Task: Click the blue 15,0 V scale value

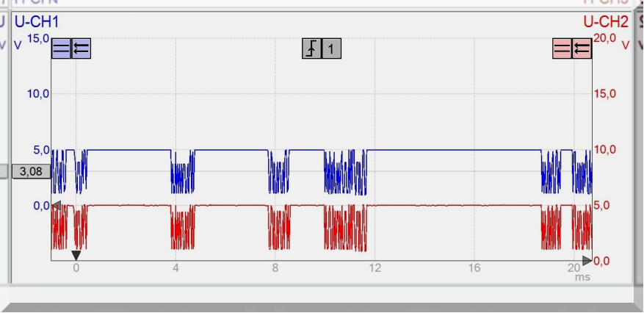Action: 38,38
